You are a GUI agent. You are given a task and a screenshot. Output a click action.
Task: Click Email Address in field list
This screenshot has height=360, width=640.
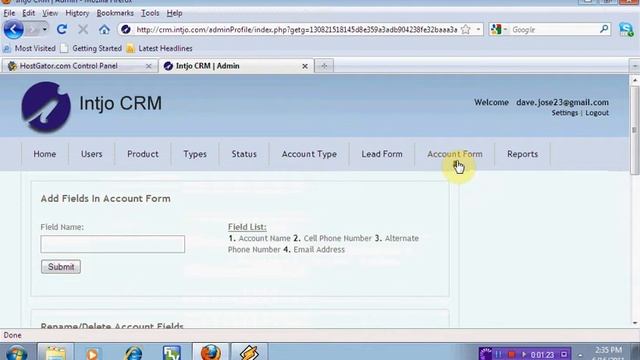(x=319, y=249)
